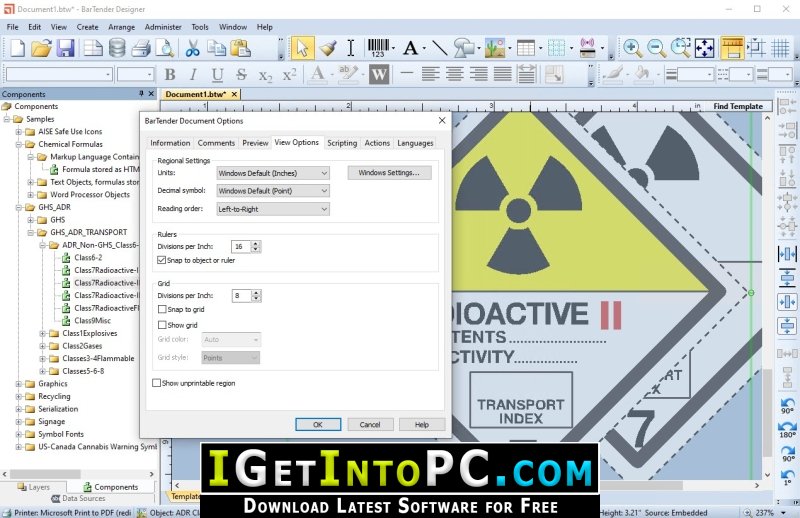Open the File menu
Image resolution: width=800 pixels, height=518 pixels.
click(x=12, y=27)
